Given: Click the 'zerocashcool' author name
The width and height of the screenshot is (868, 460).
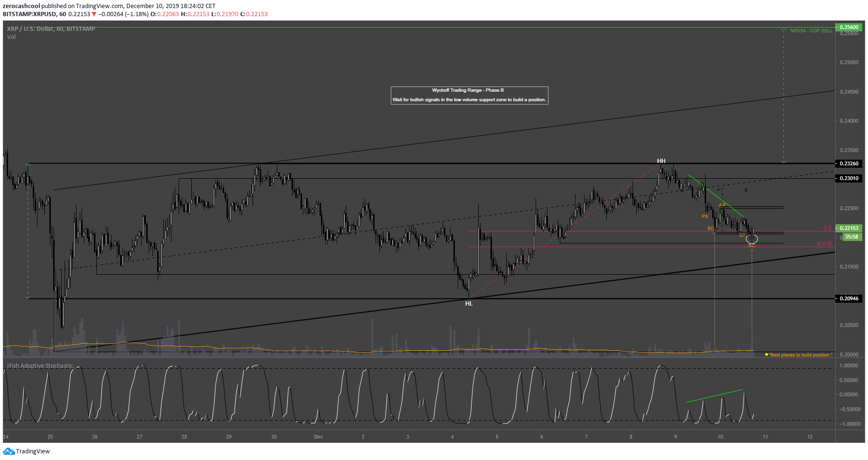Looking at the screenshot, I should [21, 6].
